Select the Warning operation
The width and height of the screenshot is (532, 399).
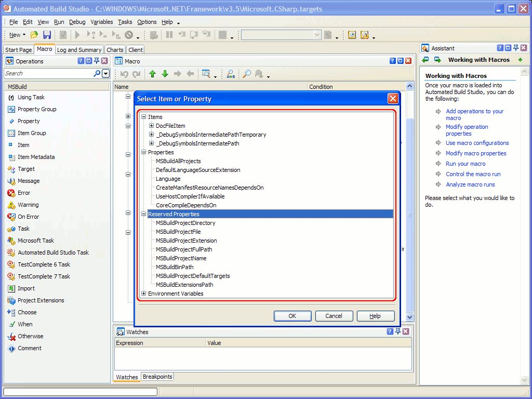pos(28,205)
